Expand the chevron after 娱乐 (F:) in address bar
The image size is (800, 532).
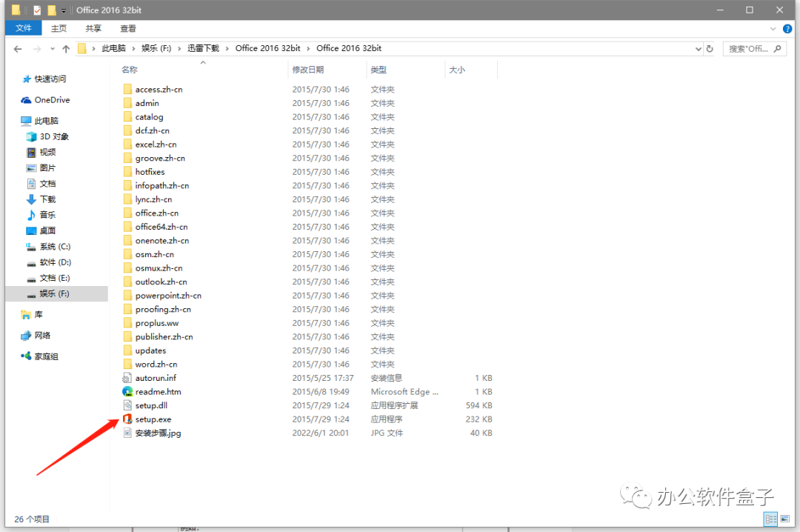tap(179, 48)
